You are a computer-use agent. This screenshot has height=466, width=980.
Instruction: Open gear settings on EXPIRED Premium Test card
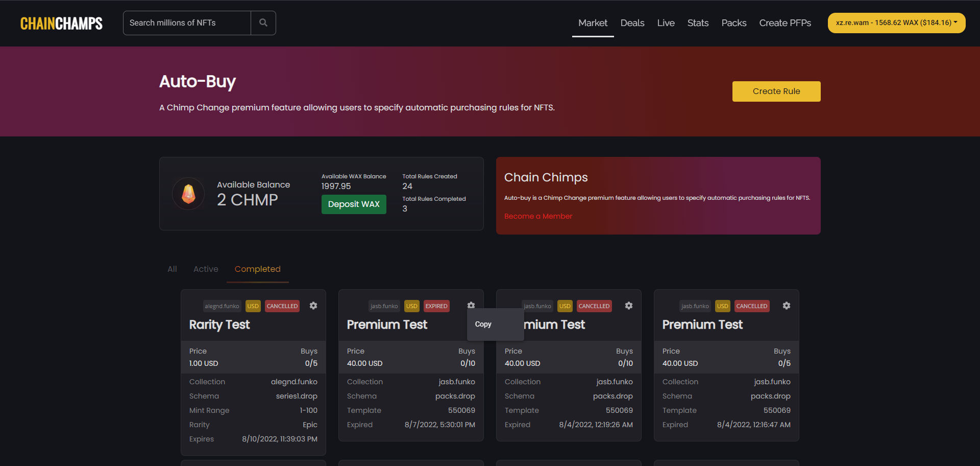tap(471, 306)
